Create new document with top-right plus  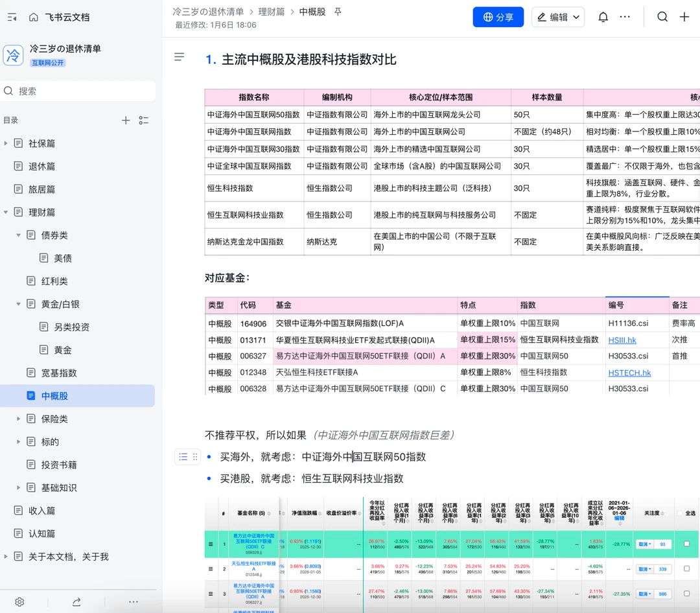point(684,17)
